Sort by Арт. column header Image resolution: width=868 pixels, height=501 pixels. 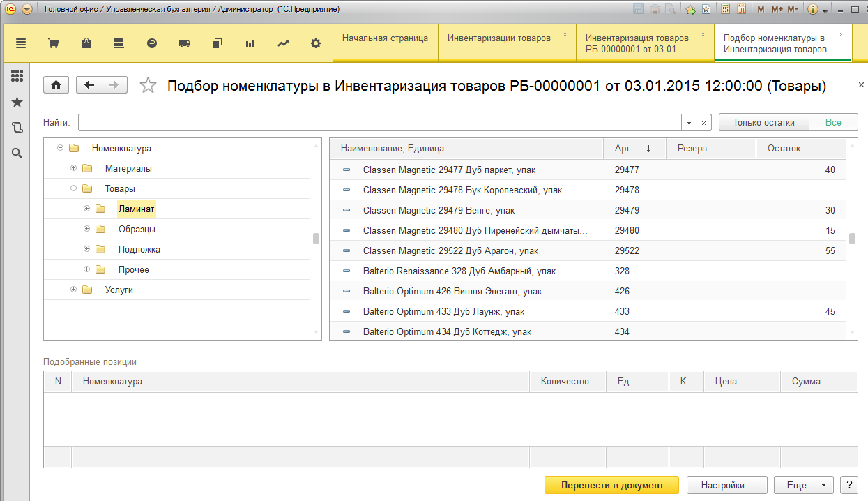tap(634, 148)
